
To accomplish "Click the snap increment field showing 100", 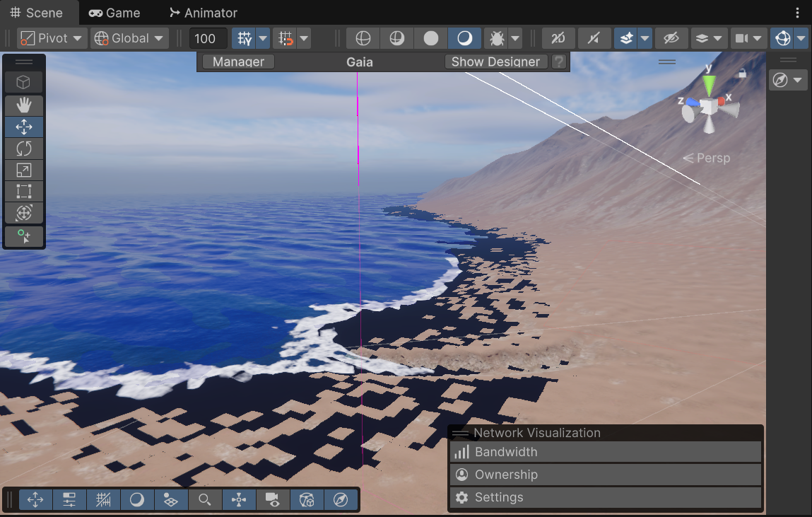I will pos(208,38).
